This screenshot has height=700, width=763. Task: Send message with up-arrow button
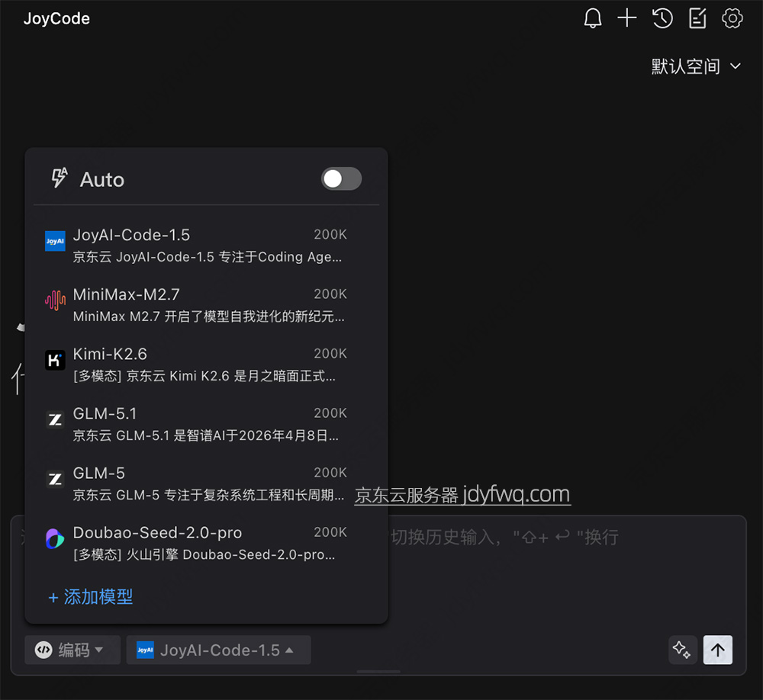[718, 650]
